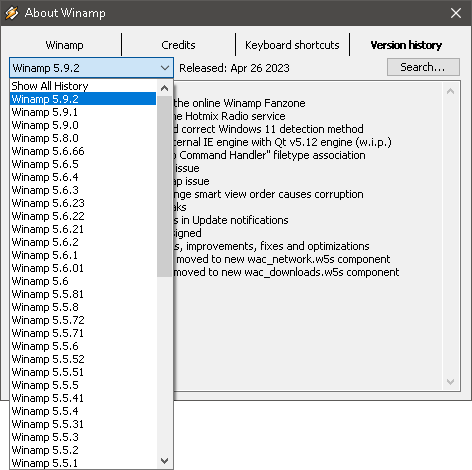The width and height of the screenshot is (472, 470).
Task: Select Winamp 5.6.3 entry
Action: (83, 190)
